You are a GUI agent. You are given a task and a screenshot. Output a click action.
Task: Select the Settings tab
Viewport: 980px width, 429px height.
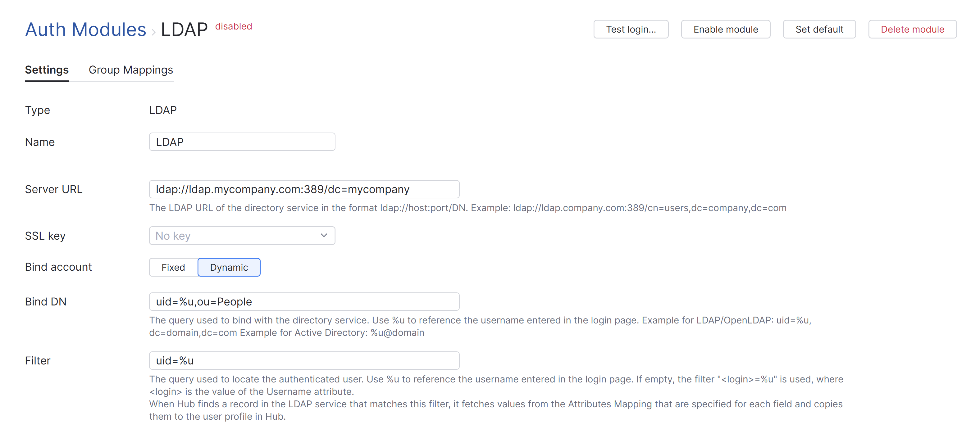[x=46, y=70]
